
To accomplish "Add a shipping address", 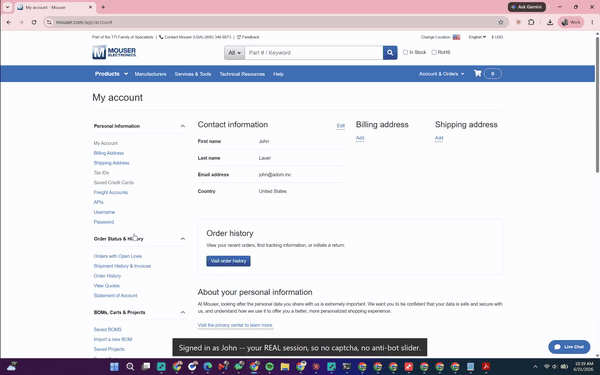I will click(x=439, y=138).
